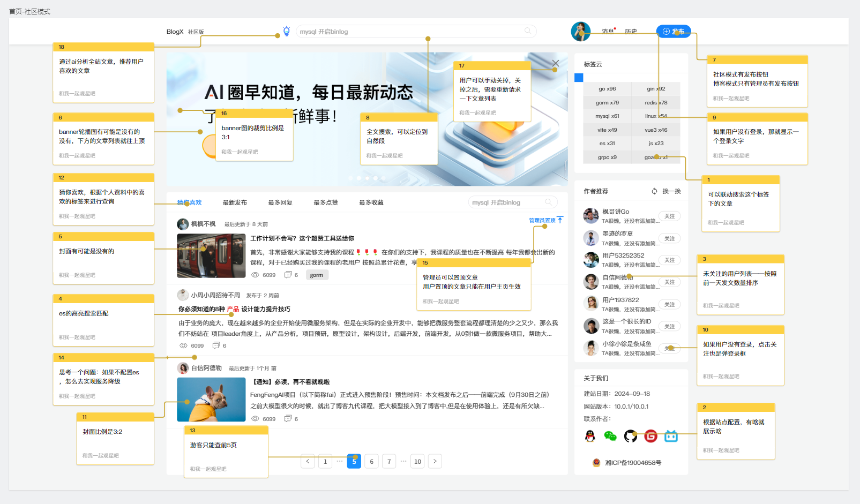This screenshot has width=860, height=504.
Task: Open the Bilibili icon link
Action: [671, 436]
